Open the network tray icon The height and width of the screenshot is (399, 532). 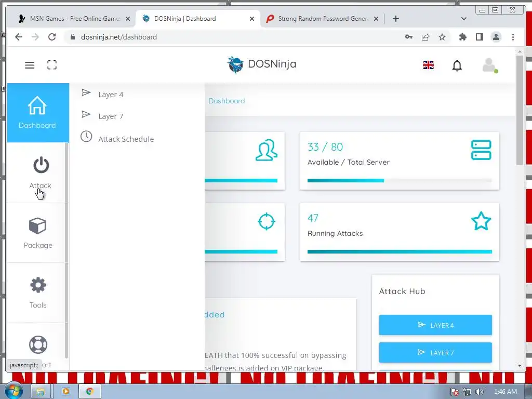[x=467, y=392]
